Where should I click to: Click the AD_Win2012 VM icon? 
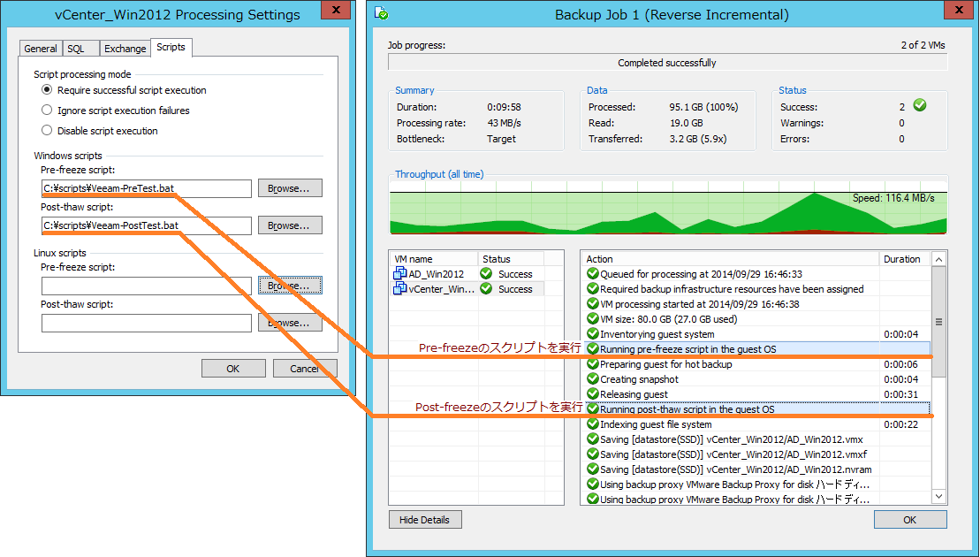pyautogui.click(x=400, y=274)
